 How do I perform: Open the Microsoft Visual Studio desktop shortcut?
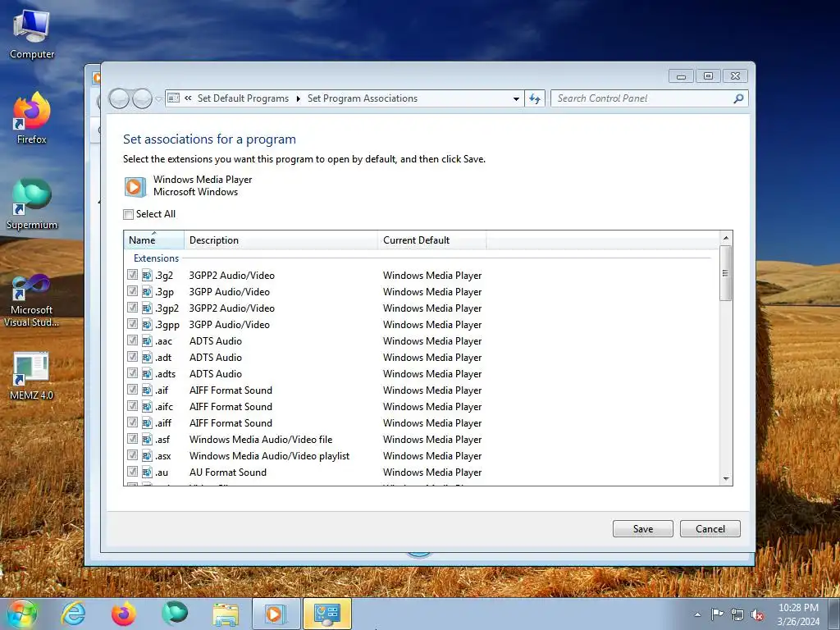(x=31, y=301)
